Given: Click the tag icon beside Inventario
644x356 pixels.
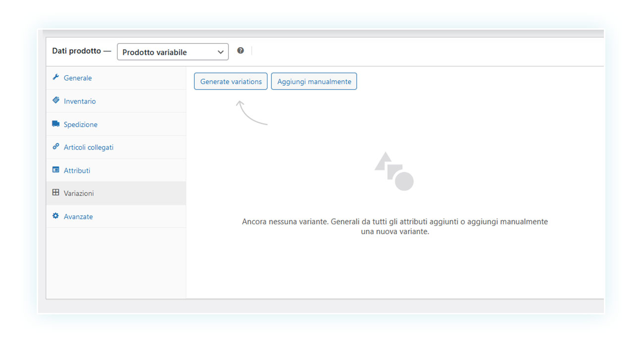Looking at the screenshot, I should pos(55,101).
